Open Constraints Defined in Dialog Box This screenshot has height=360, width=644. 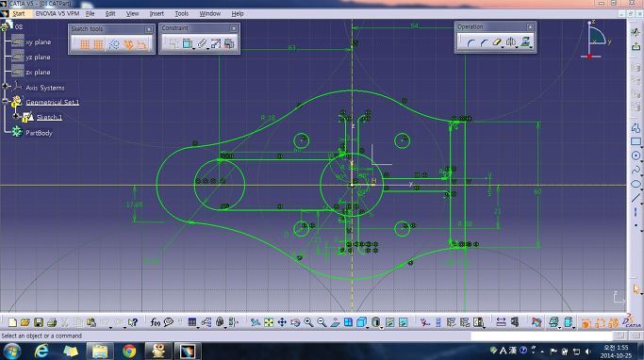(x=173, y=43)
